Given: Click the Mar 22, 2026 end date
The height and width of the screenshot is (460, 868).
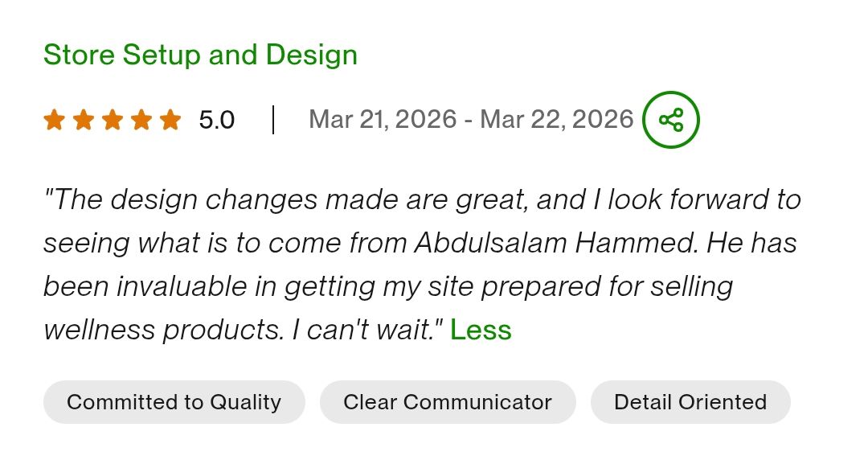Looking at the screenshot, I should [x=556, y=120].
